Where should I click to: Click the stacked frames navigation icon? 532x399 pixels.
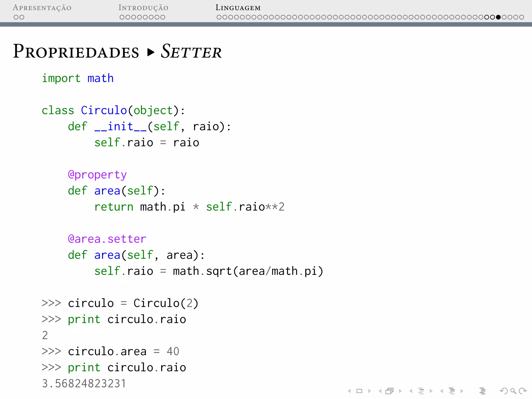(x=390, y=391)
